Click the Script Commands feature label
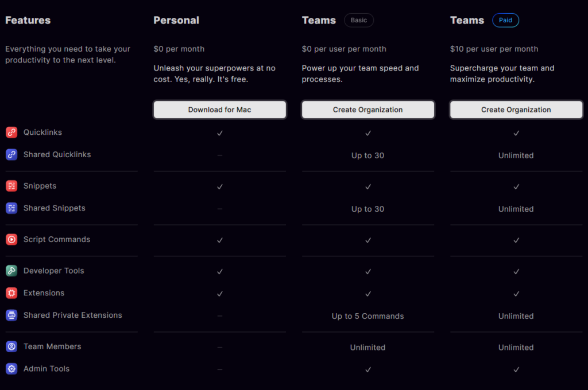The width and height of the screenshot is (588, 390). tap(57, 239)
